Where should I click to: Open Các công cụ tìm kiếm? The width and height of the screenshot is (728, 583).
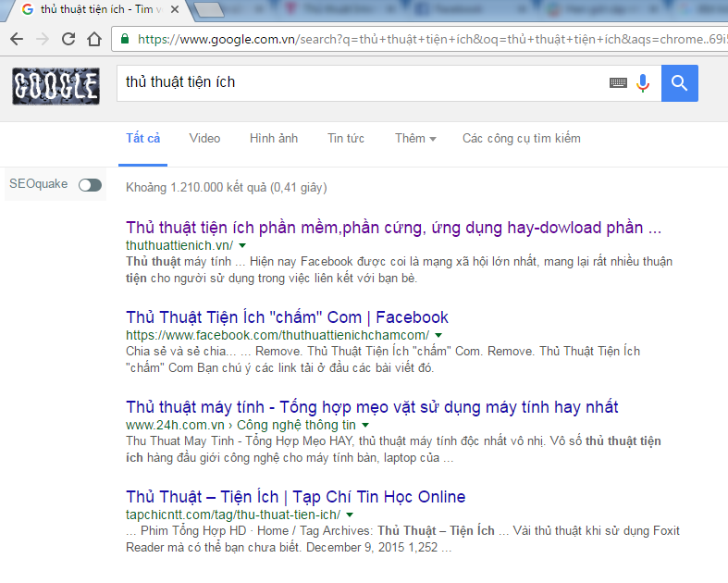tap(521, 139)
